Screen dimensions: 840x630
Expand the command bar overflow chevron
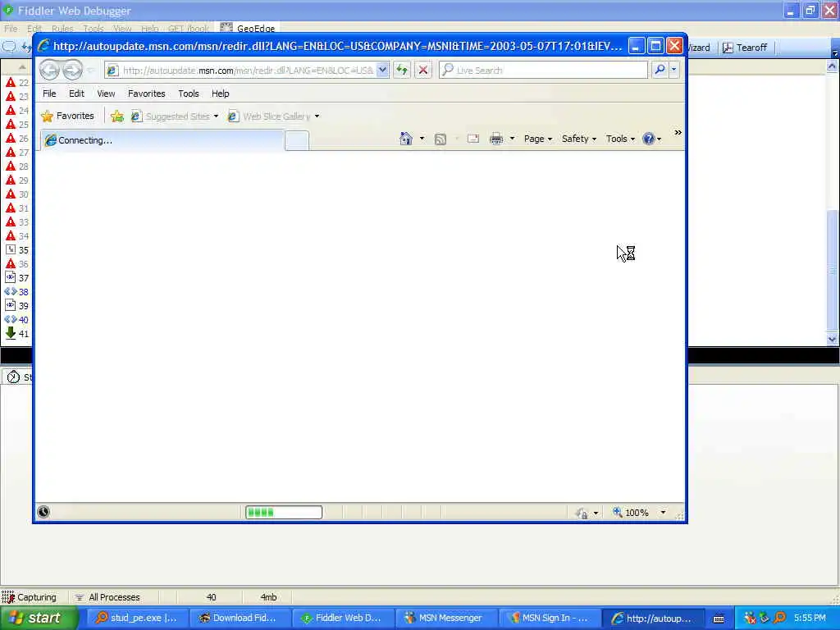tap(678, 132)
